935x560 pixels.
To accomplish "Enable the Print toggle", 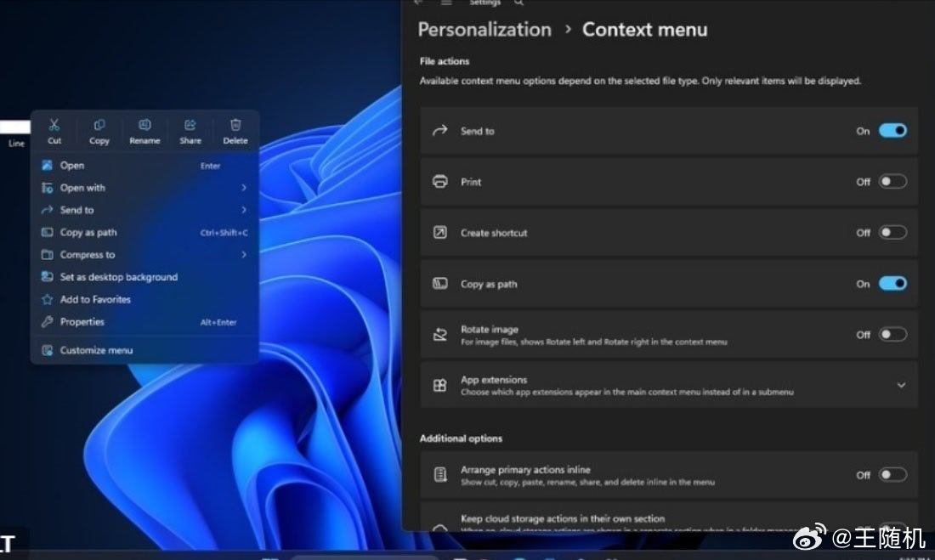I will (892, 181).
